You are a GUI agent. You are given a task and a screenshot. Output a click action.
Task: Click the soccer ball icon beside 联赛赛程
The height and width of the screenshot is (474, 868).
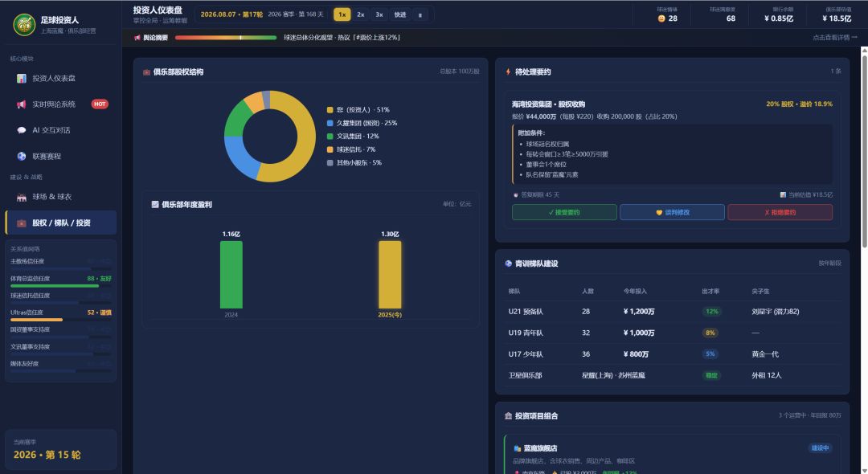click(22, 157)
